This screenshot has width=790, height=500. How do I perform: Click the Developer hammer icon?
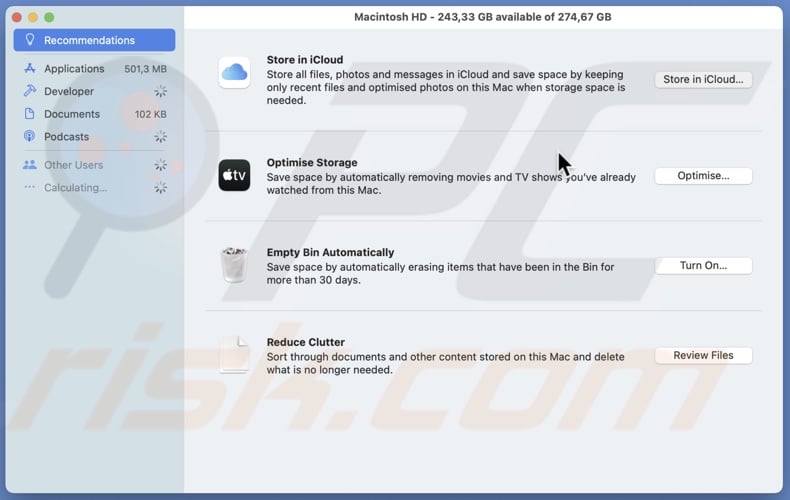pyautogui.click(x=30, y=91)
